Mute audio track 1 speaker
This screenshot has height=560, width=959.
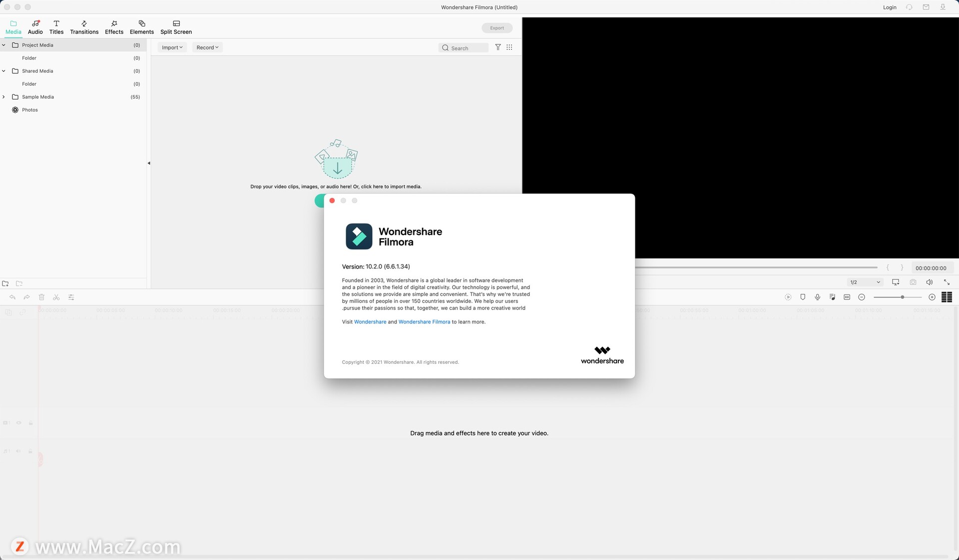pos(18,451)
